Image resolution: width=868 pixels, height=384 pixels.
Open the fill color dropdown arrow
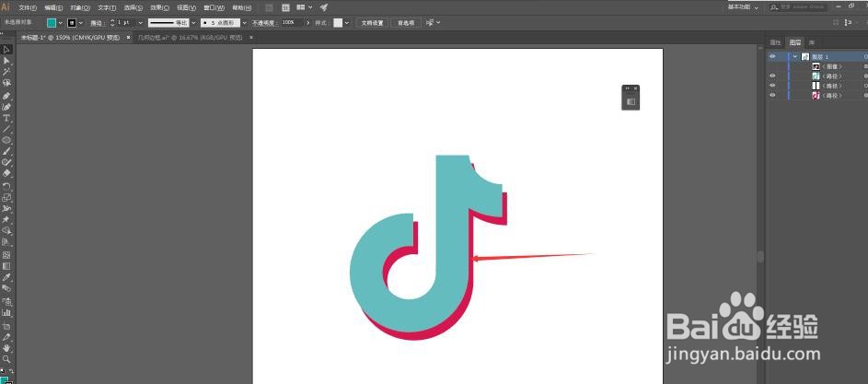(x=61, y=23)
